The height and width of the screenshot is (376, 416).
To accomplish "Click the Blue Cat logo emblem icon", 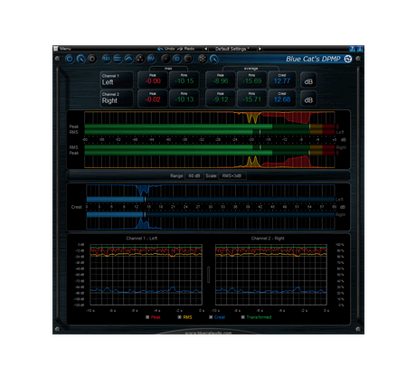I will coord(348,59).
